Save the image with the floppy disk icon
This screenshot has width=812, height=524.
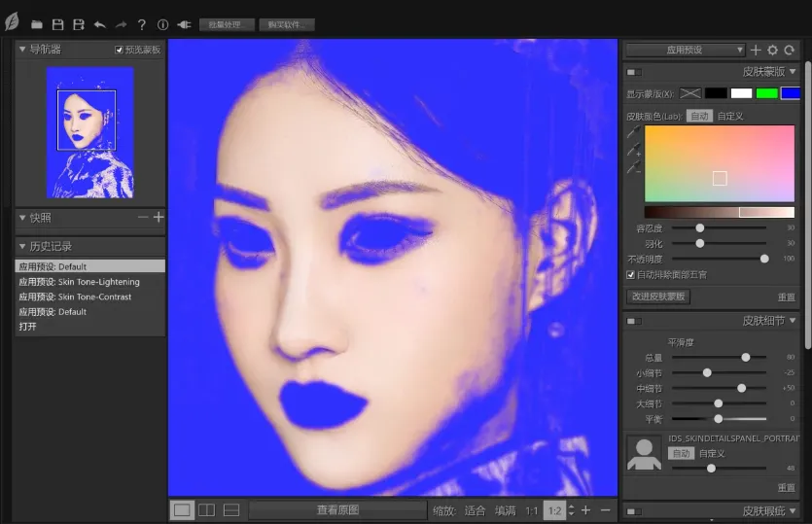click(x=58, y=24)
